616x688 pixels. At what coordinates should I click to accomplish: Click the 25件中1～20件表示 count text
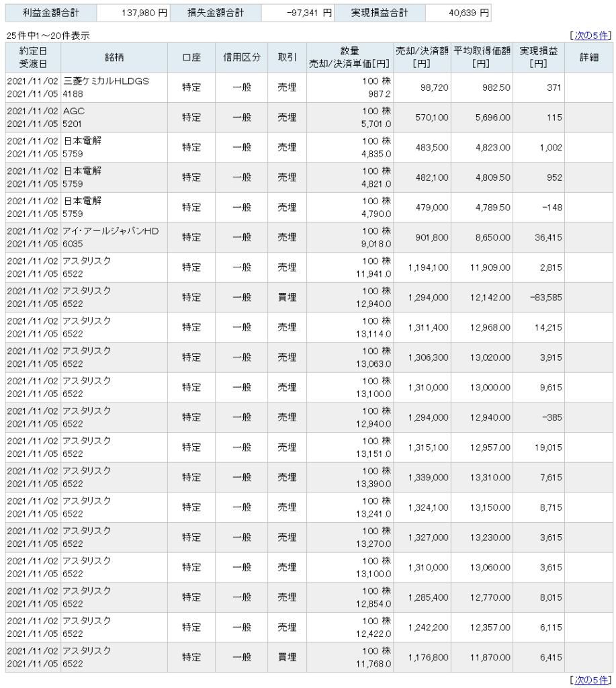click(x=48, y=36)
